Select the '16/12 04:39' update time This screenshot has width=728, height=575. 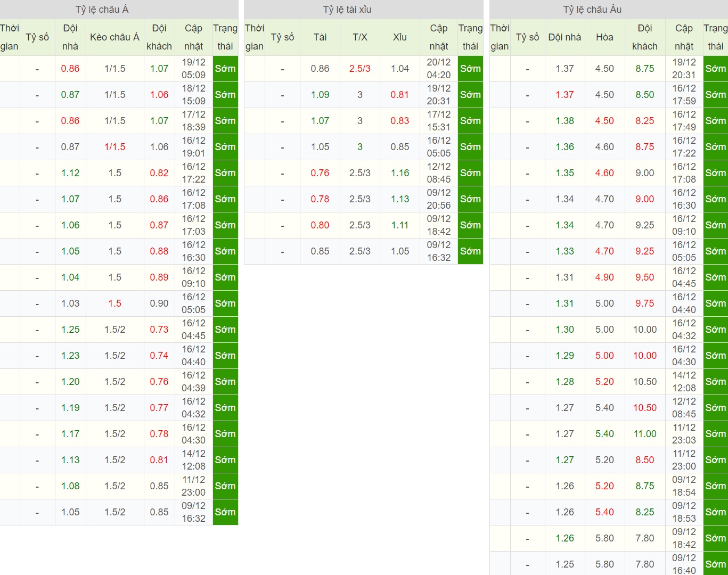click(194, 382)
